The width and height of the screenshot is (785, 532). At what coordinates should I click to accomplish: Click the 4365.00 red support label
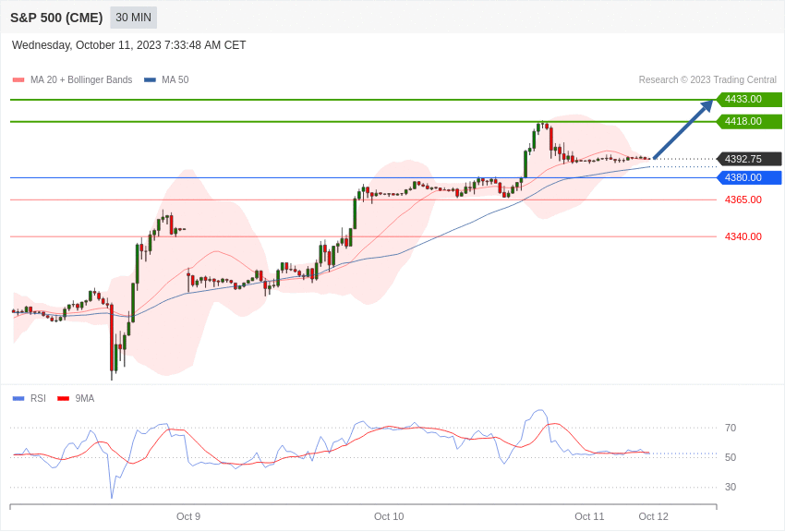click(x=743, y=199)
